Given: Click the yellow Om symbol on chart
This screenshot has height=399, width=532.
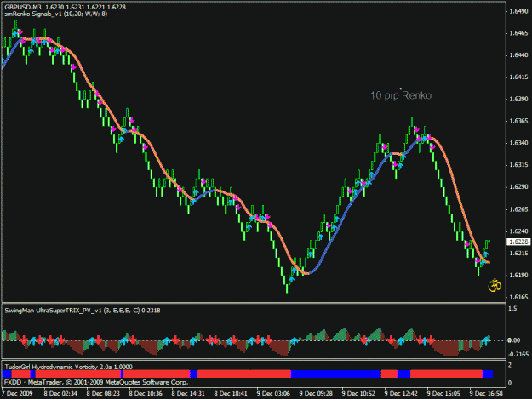Looking at the screenshot, I should [495, 285].
